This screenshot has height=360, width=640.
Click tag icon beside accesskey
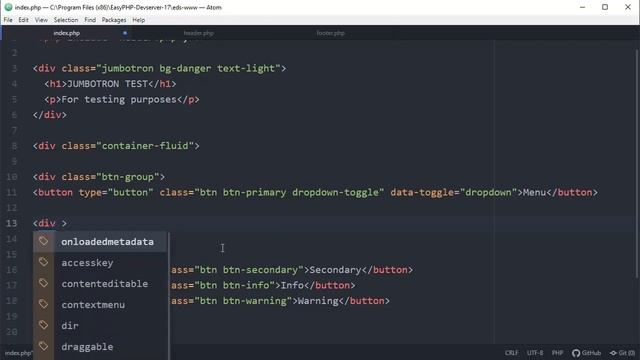pos(43,262)
